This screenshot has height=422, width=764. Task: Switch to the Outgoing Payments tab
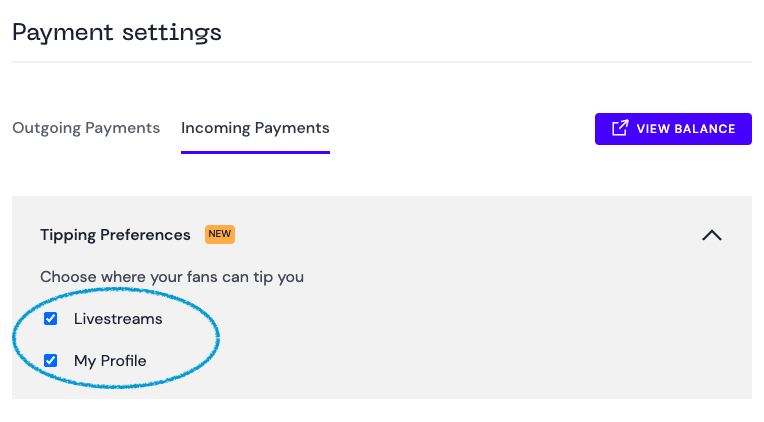click(86, 128)
